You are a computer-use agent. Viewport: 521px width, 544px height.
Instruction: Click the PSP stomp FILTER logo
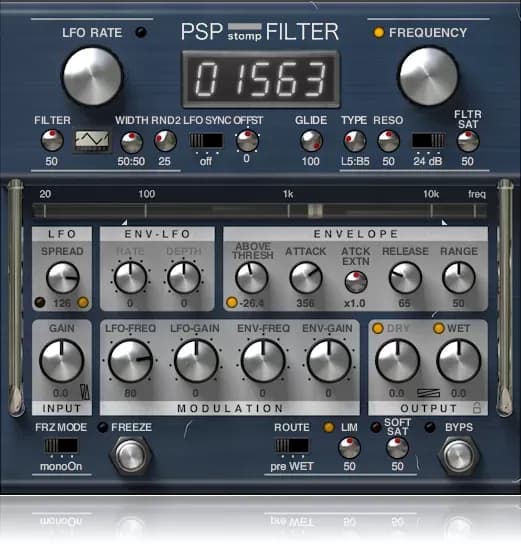pyautogui.click(x=259, y=32)
